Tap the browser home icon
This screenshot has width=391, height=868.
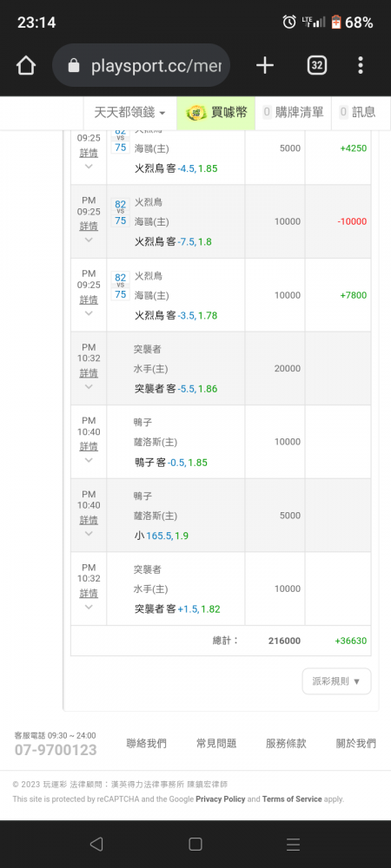coord(26,66)
